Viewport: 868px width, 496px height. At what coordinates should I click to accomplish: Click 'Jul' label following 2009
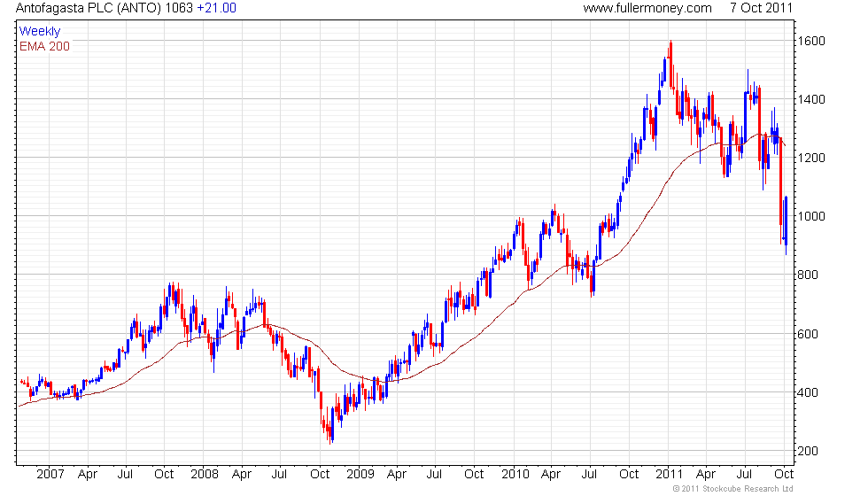click(x=434, y=475)
